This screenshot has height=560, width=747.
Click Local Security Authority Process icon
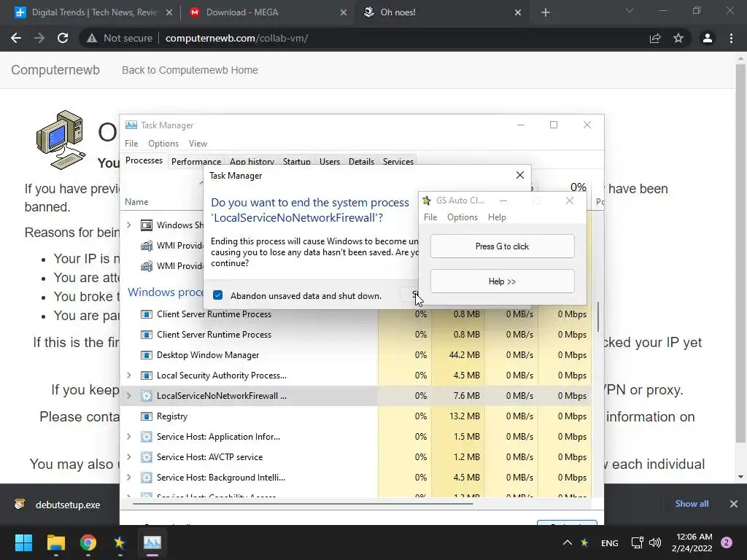click(x=146, y=376)
